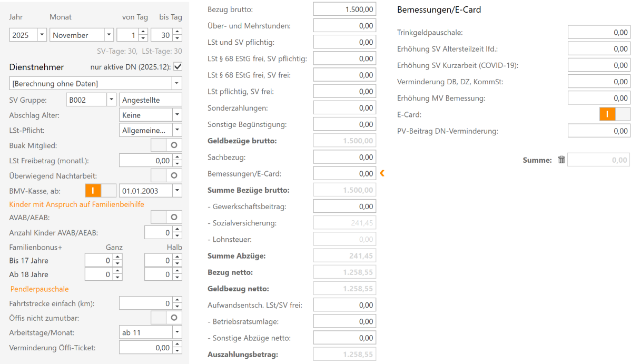Turn on Überwiegend Nachtarbeit toggle
The height and width of the screenshot is (364, 631).
coord(166,175)
